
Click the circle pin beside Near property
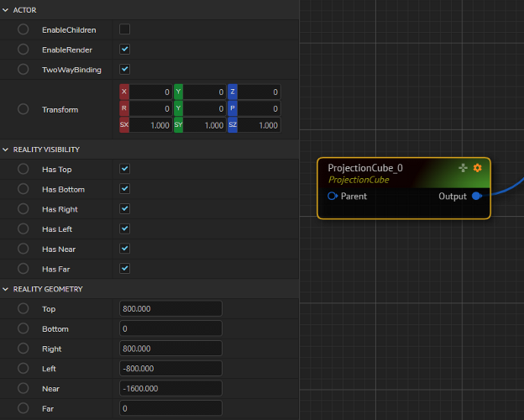pyautogui.click(x=24, y=388)
